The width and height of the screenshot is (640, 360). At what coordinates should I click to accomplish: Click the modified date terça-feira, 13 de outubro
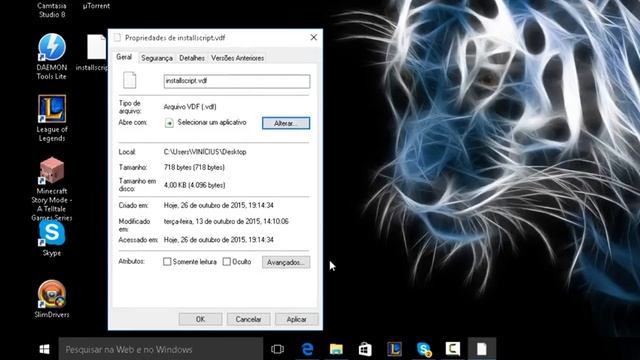[x=226, y=221]
